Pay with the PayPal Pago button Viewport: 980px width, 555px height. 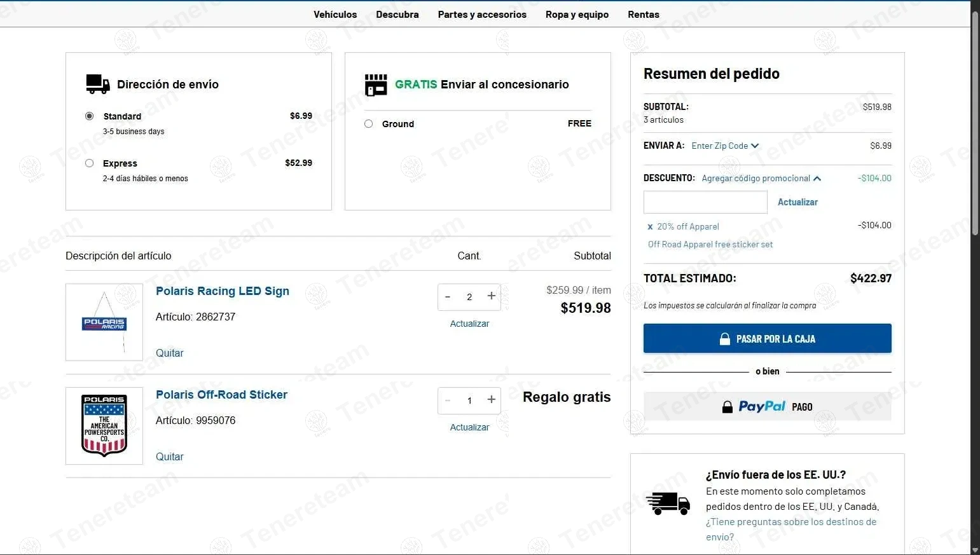pos(767,407)
